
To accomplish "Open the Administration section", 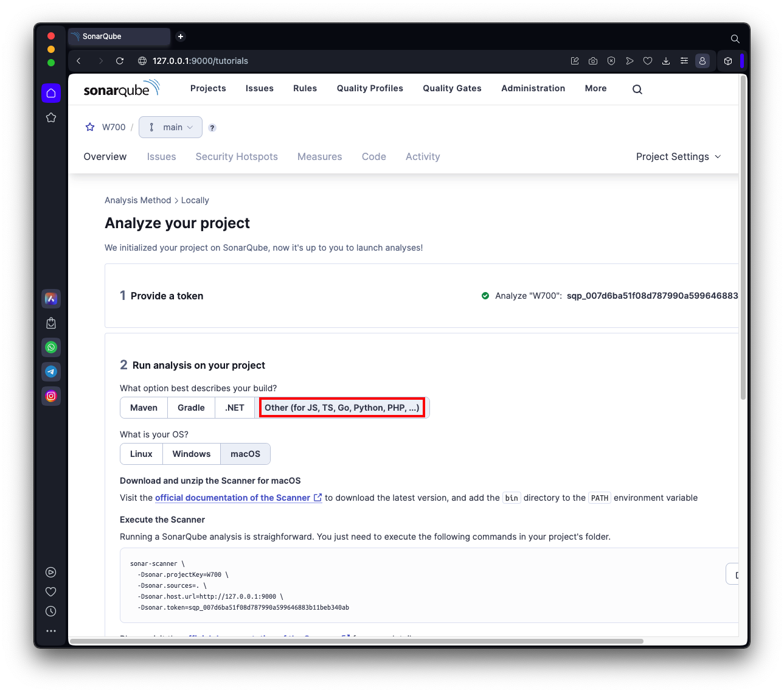I will point(533,88).
